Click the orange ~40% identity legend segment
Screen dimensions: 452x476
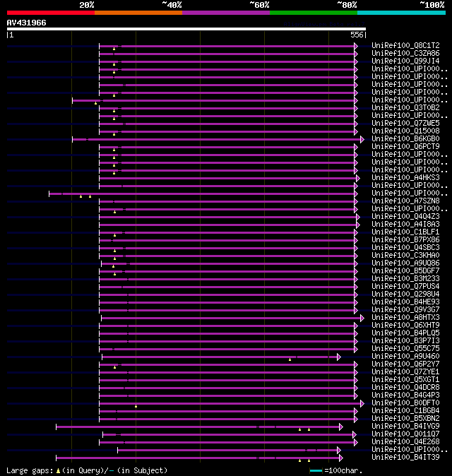point(138,13)
